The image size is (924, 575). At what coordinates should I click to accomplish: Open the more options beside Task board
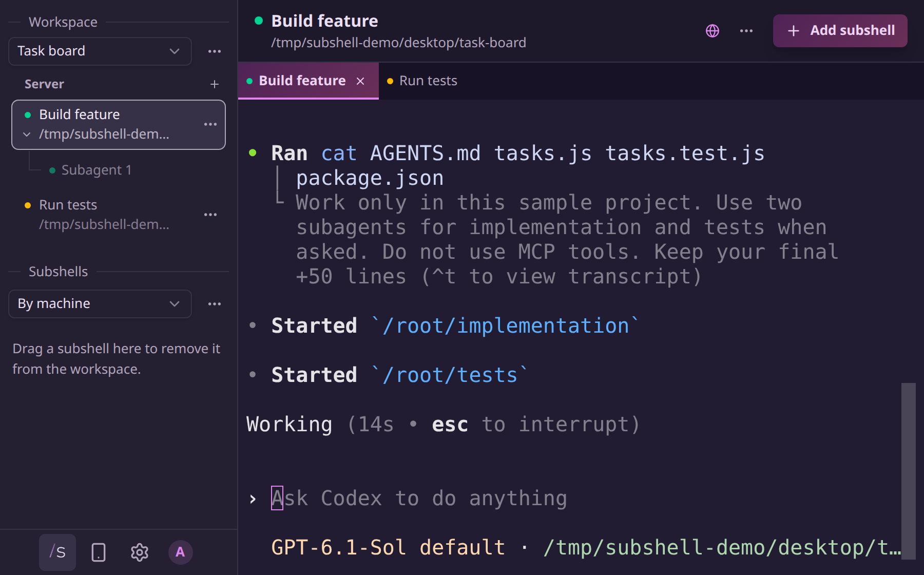215,51
